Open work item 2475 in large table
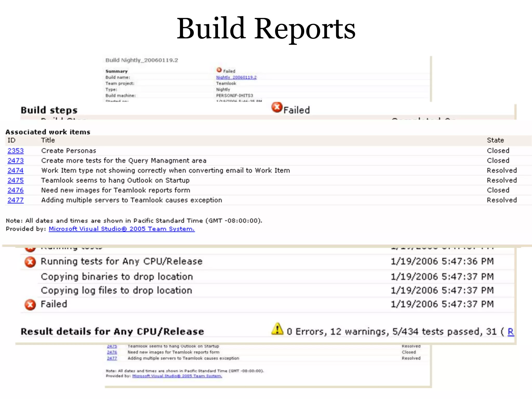This screenshot has height=399, width=532. [x=16, y=180]
